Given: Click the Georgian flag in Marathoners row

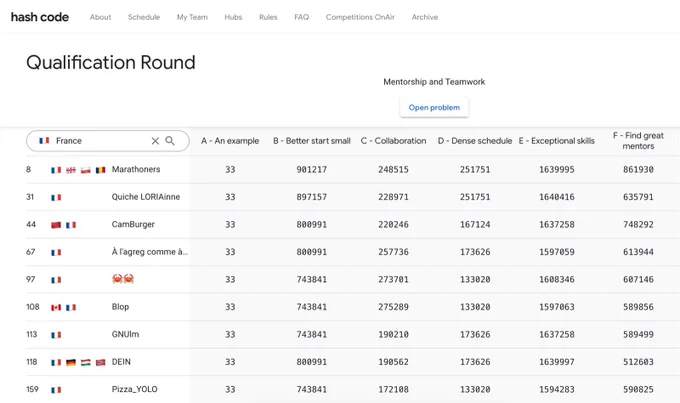Looking at the screenshot, I should pyautogui.click(x=71, y=170).
